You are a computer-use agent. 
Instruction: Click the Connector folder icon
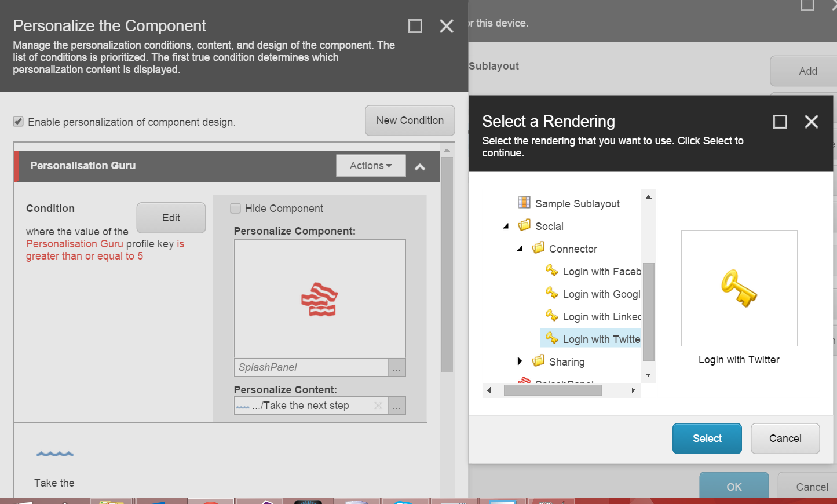(538, 248)
